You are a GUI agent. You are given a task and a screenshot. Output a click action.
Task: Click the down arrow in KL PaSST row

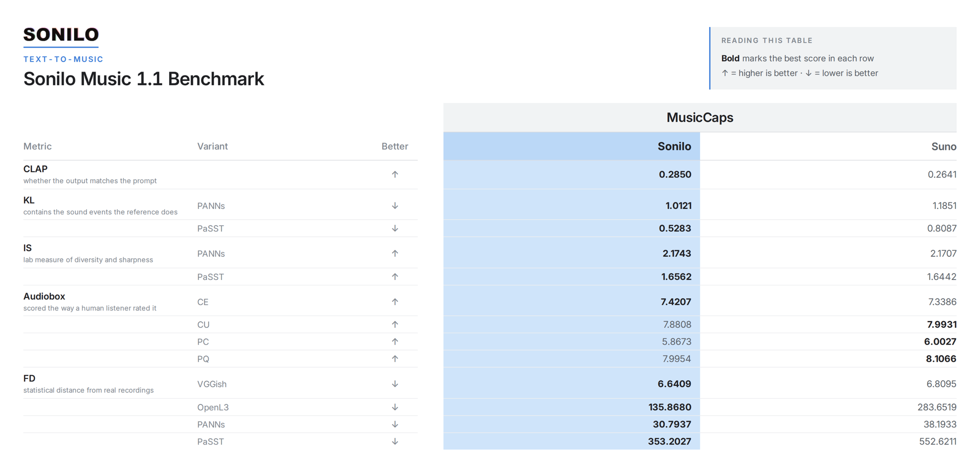[395, 228]
